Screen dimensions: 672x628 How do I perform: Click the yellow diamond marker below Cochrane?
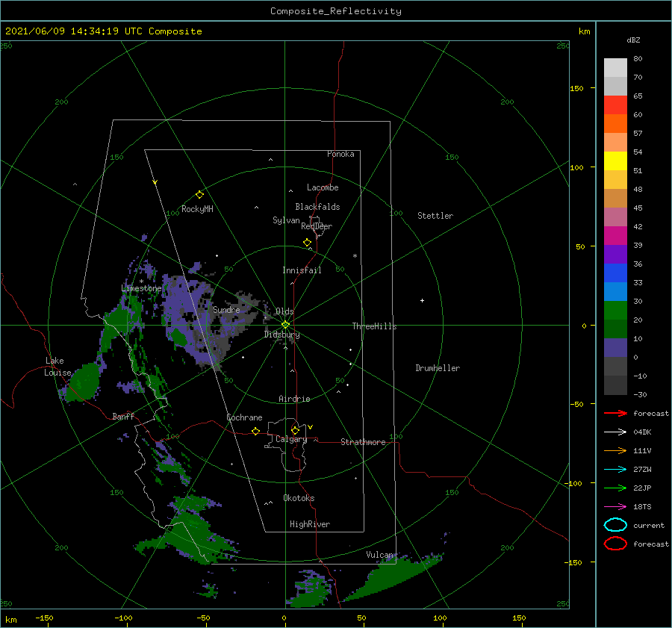point(255,431)
